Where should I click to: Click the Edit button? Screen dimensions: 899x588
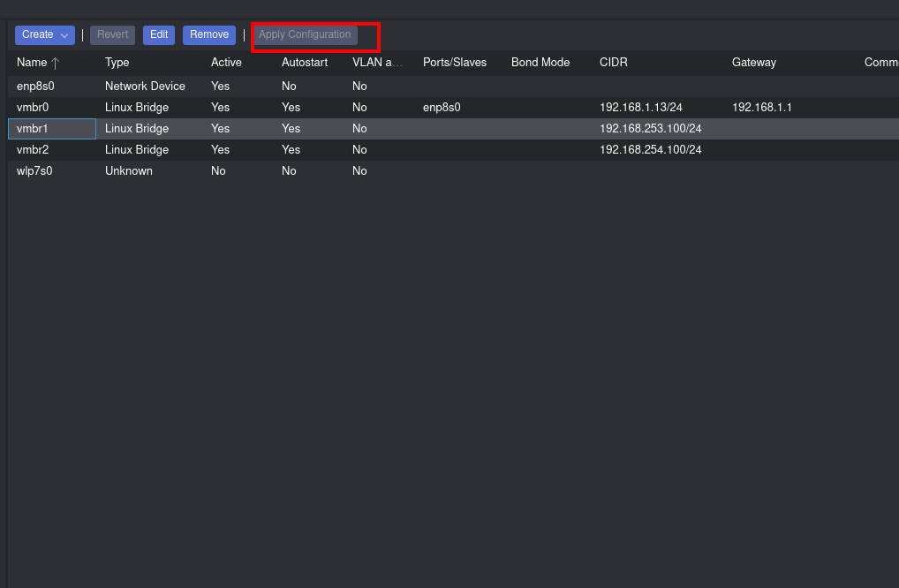pyautogui.click(x=159, y=35)
